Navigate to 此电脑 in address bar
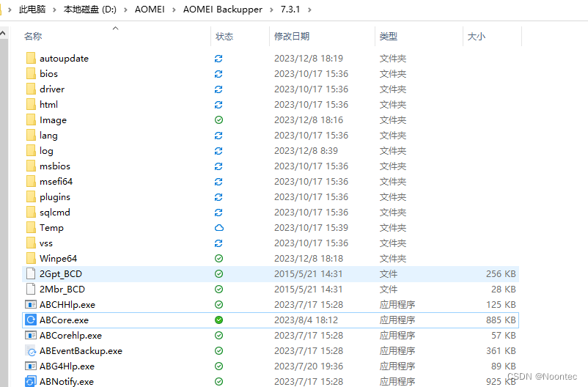 pyautogui.click(x=32, y=10)
